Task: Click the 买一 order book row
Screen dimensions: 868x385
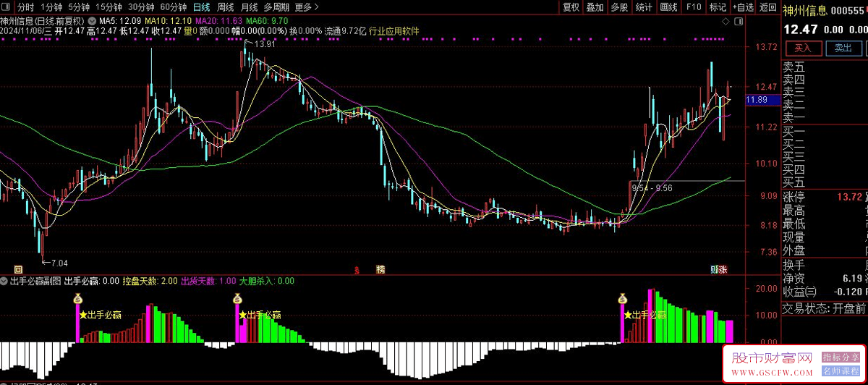Action: coord(824,131)
